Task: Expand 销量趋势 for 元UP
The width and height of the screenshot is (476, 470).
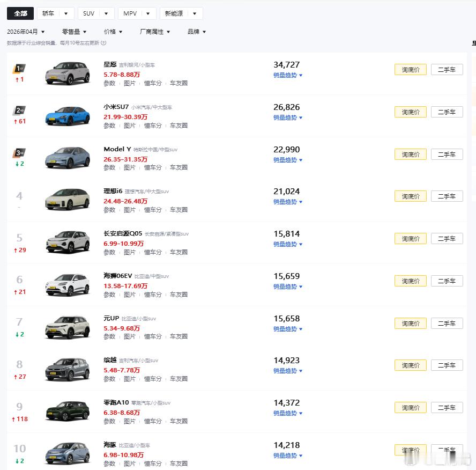Action: pos(288,329)
